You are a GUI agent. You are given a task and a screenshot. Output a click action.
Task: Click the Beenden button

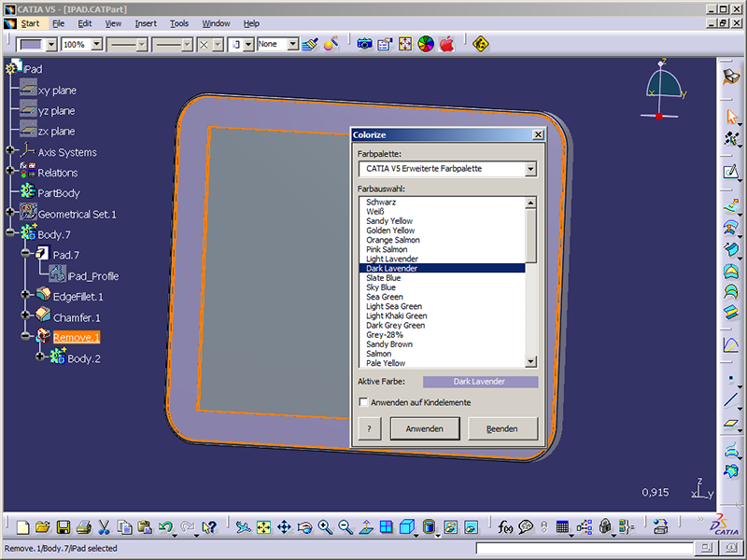[x=502, y=428]
